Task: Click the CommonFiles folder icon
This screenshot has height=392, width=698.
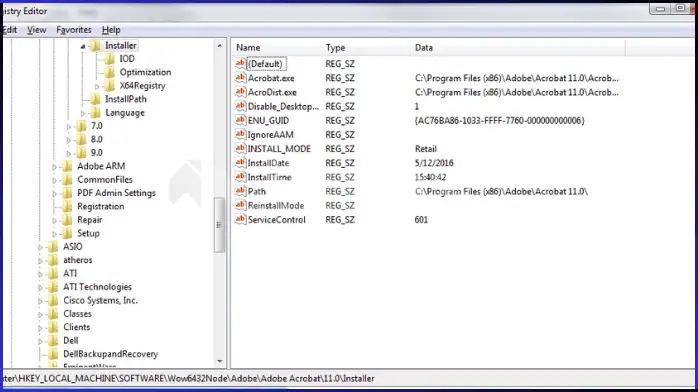Action: (67, 179)
